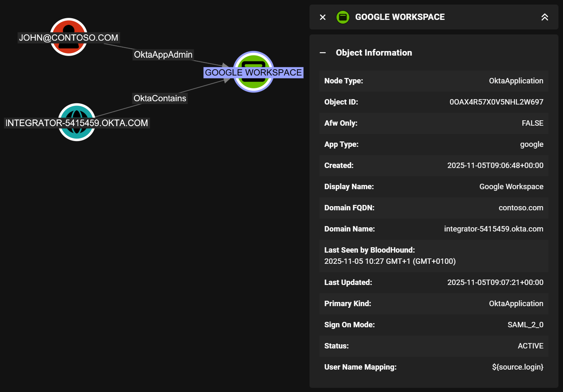Screen dimensions: 563x392
Task: Select the Domain FQDN value contoso.com
Action: click(x=521, y=208)
